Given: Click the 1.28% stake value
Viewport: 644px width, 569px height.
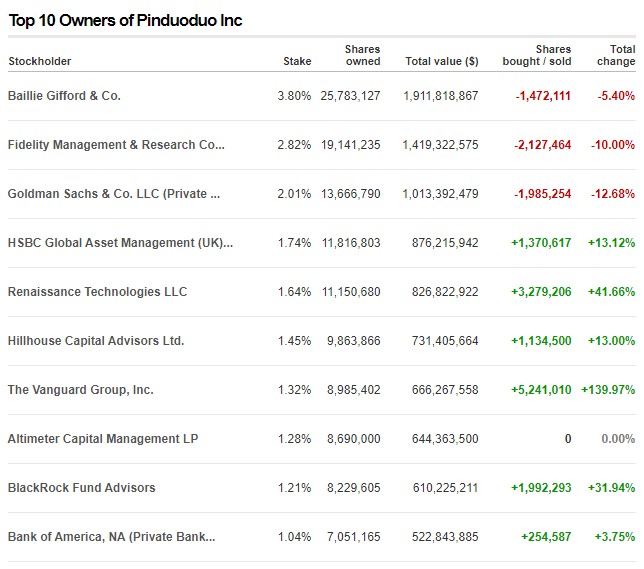Looking at the screenshot, I should [x=294, y=438].
